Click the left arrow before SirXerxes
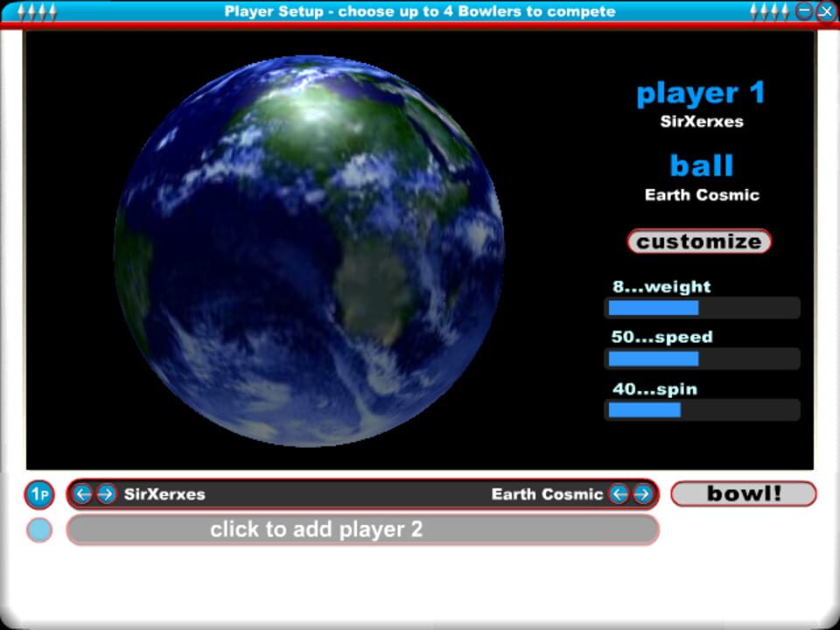This screenshot has height=630, width=840. 81,494
